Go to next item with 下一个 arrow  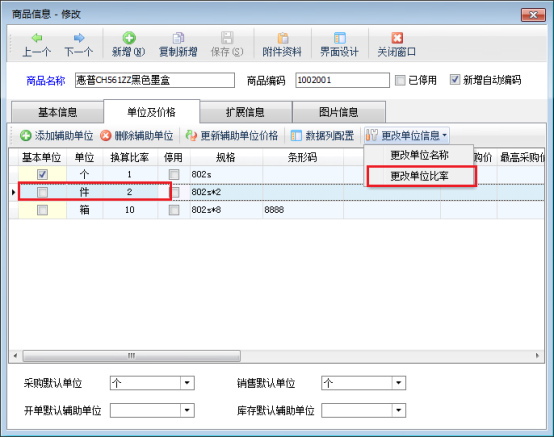[x=79, y=38]
